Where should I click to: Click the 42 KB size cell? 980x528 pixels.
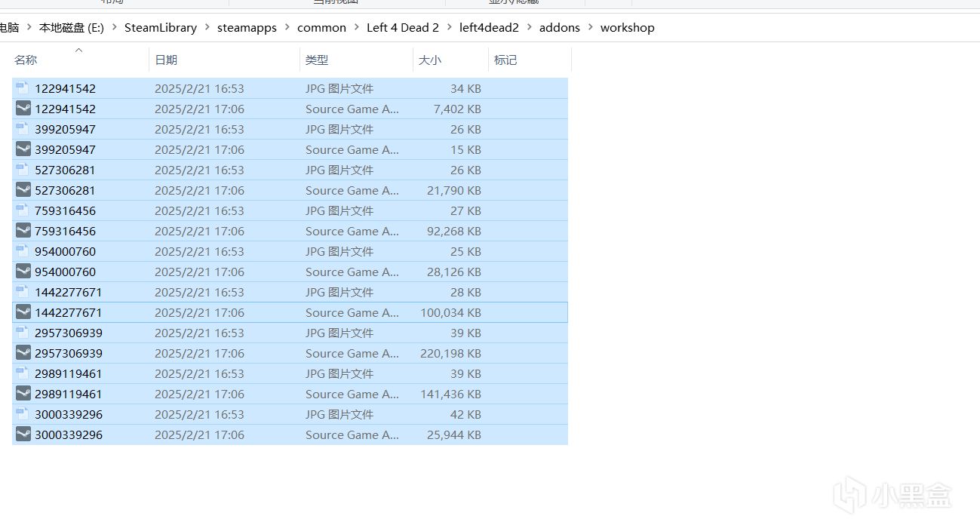465,414
